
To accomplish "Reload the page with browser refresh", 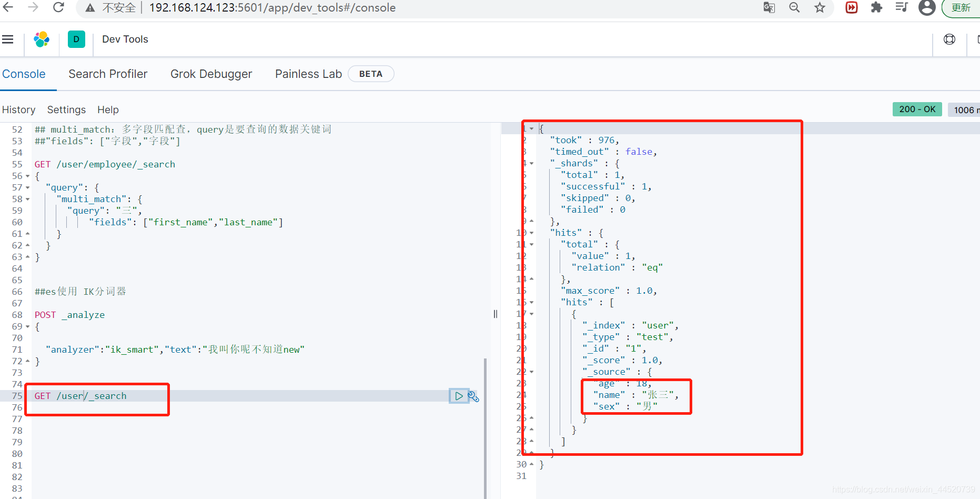I will coord(58,7).
